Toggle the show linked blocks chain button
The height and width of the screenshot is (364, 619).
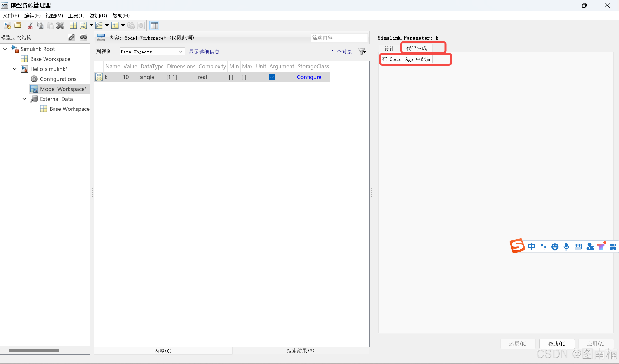(x=72, y=38)
